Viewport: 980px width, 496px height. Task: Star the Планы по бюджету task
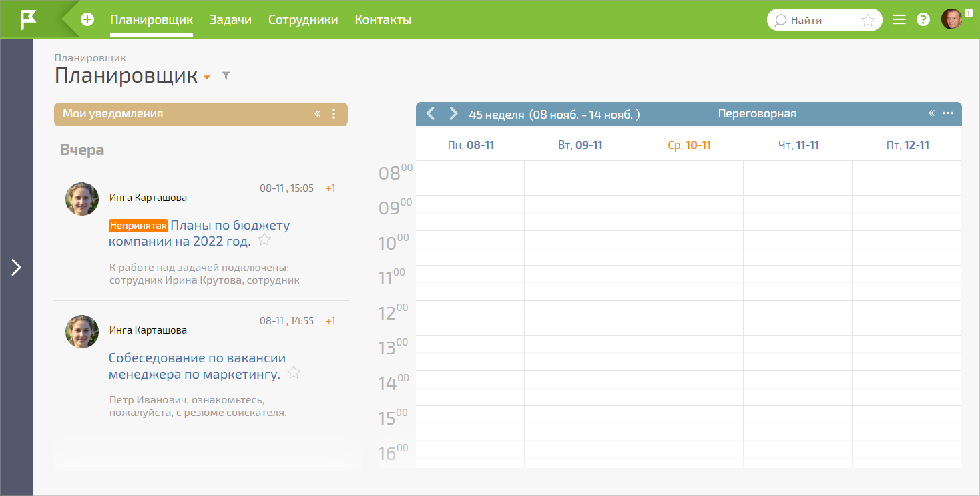coord(264,240)
